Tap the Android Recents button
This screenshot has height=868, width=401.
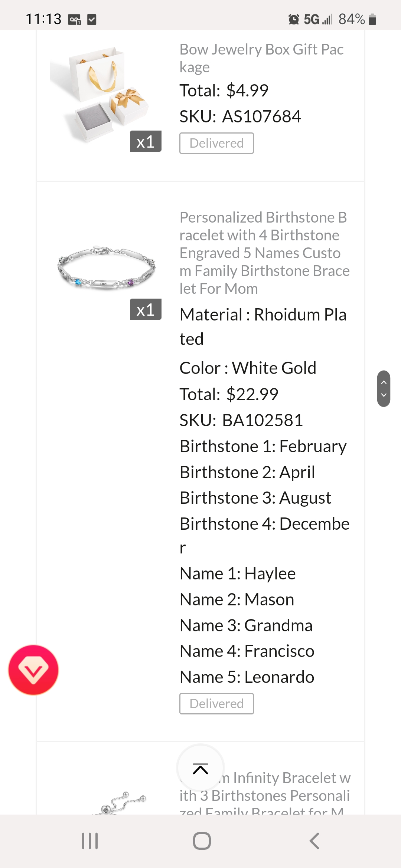tap(89, 841)
